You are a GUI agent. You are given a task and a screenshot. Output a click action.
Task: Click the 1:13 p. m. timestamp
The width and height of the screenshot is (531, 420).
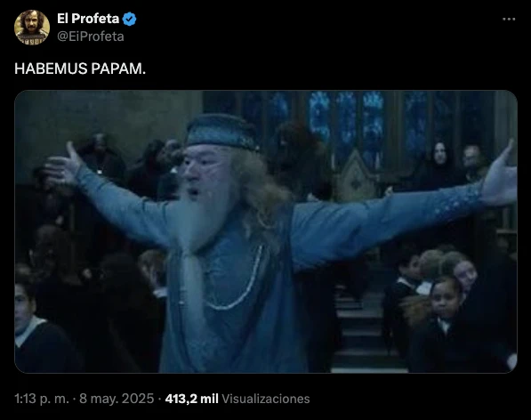tap(41, 399)
